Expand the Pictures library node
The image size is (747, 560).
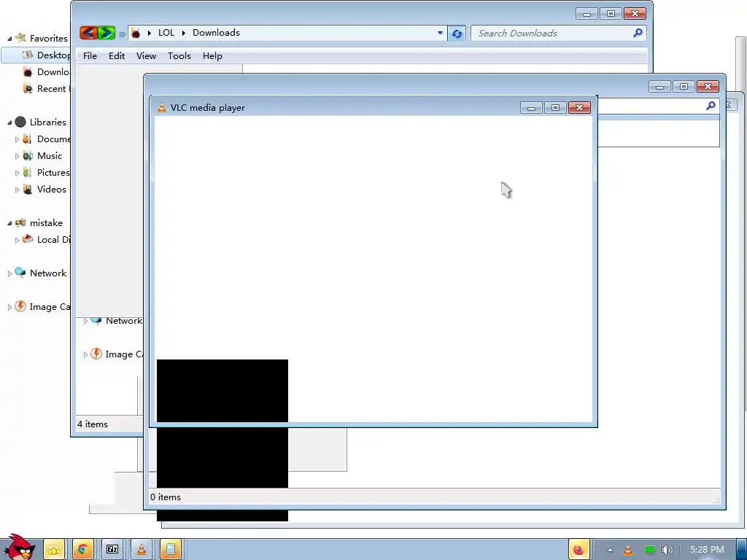pyautogui.click(x=18, y=173)
